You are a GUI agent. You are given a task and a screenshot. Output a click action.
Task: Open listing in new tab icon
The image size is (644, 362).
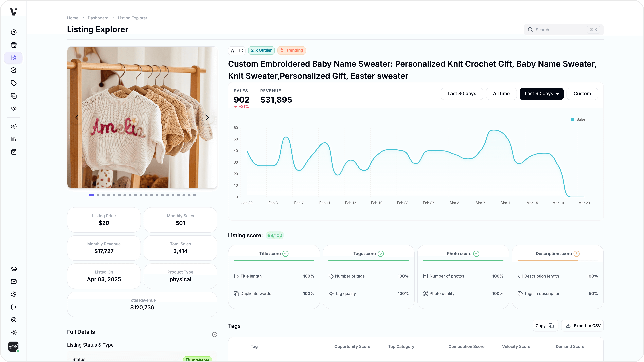click(241, 51)
